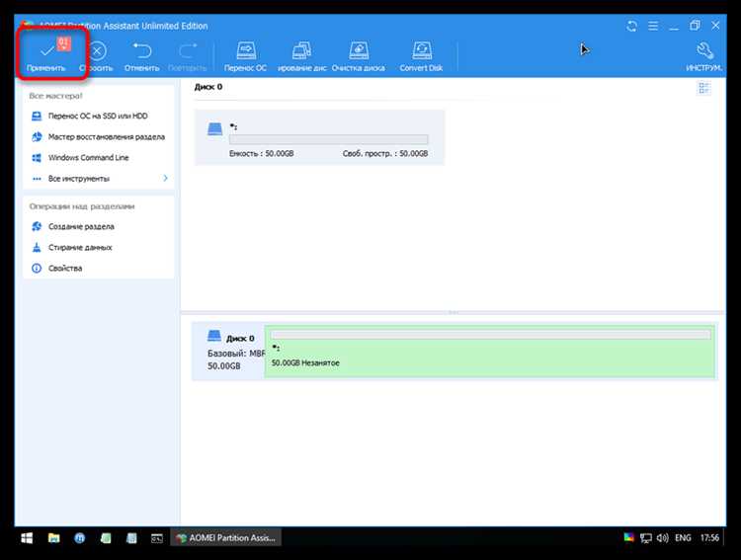741x560 pixels.
Task: Click the refresh icon in title bar
Action: (x=632, y=26)
